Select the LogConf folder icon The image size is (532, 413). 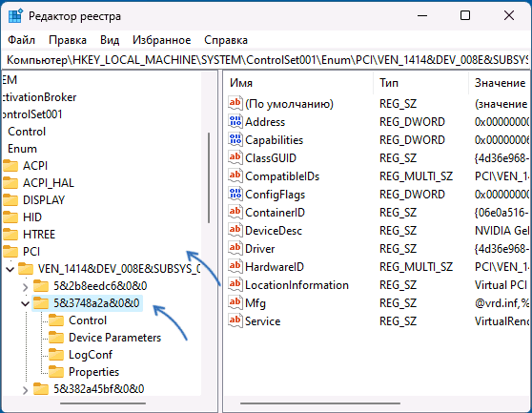pos(56,355)
